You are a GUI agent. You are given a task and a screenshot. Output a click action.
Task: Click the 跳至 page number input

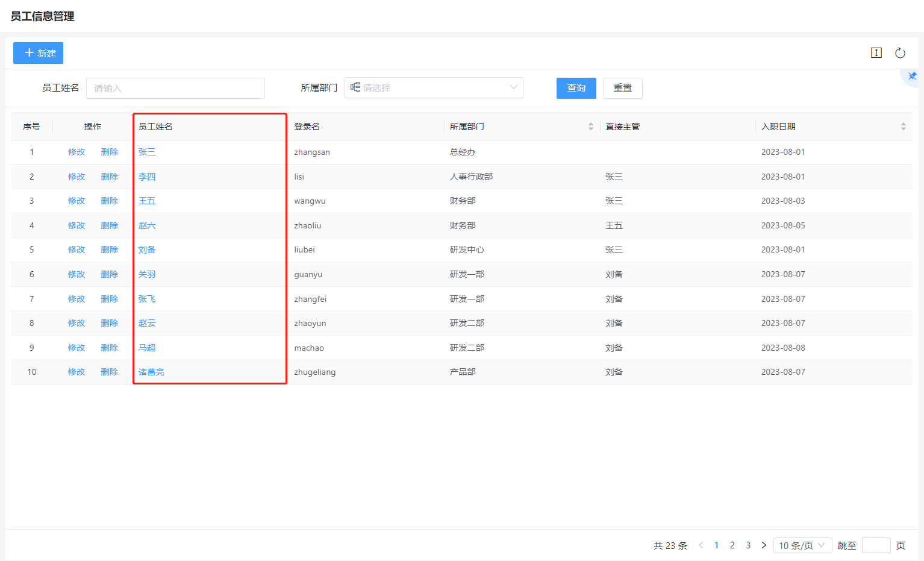tap(876, 545)
